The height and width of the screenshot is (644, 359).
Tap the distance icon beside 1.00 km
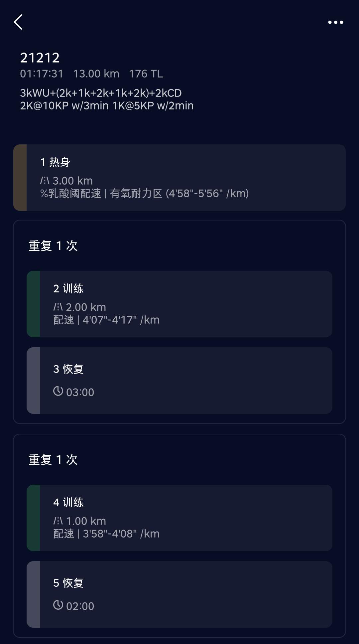point(58,521)
